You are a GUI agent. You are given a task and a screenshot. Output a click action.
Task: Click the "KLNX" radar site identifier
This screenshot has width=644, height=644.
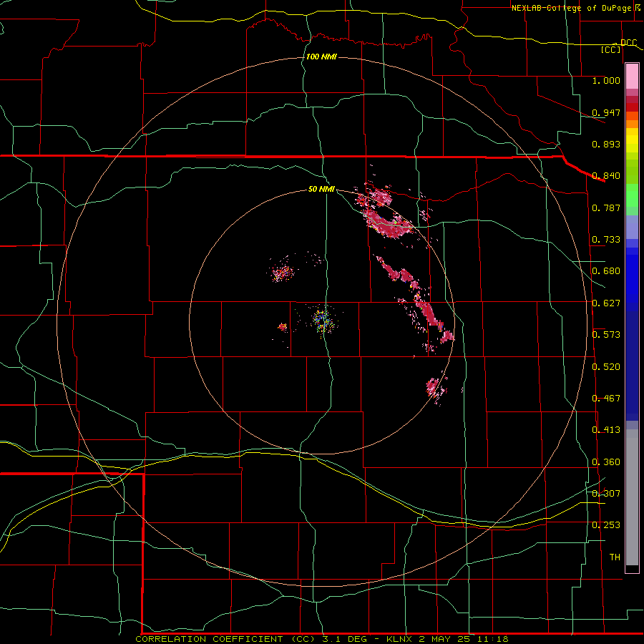coord(399,639)
